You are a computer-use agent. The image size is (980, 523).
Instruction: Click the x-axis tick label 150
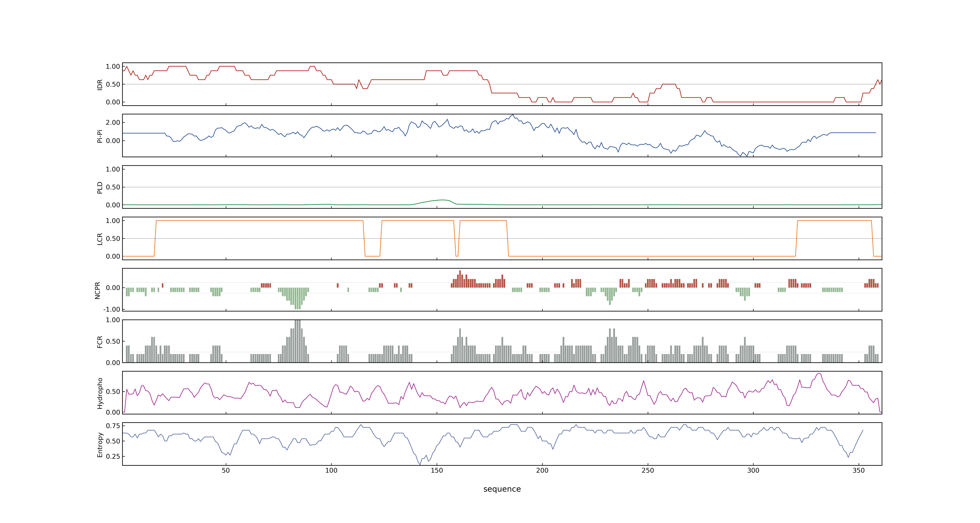437,470
